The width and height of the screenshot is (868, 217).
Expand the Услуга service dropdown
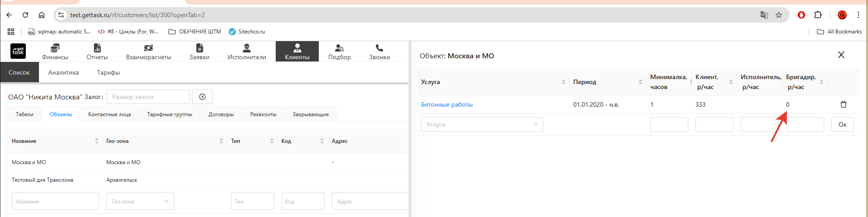tap(482, 124)
